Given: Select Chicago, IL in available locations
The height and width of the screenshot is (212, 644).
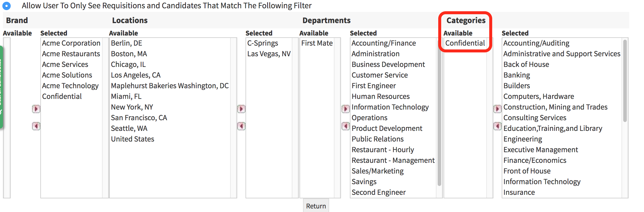Looking at the screenshot, I should pos(128,65).
